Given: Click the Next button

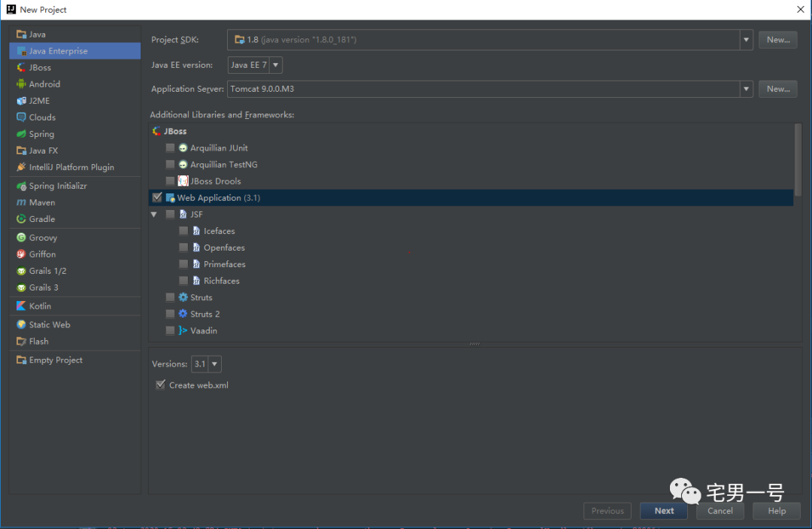Looking at the screenshot, I should pos(664,511).
